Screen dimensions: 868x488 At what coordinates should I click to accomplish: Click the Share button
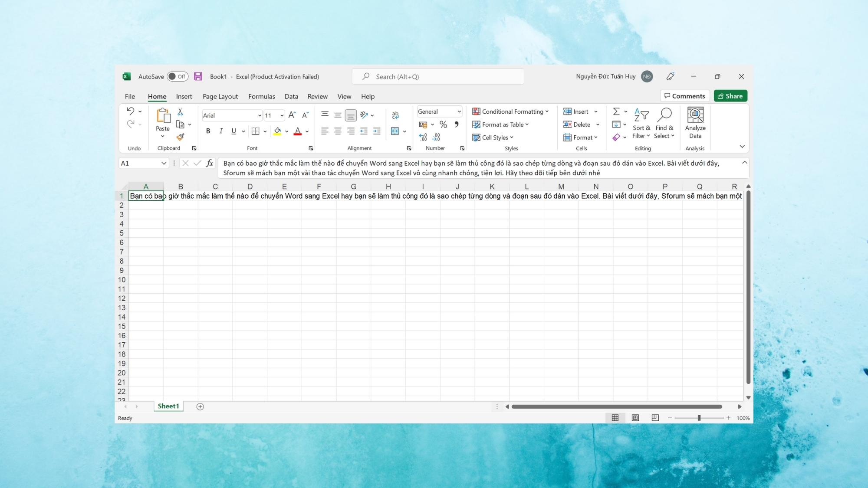point(730,96)
